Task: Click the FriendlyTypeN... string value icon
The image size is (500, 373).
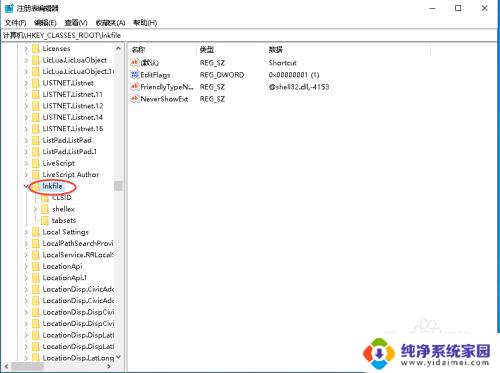Action: tap(135, 87)
